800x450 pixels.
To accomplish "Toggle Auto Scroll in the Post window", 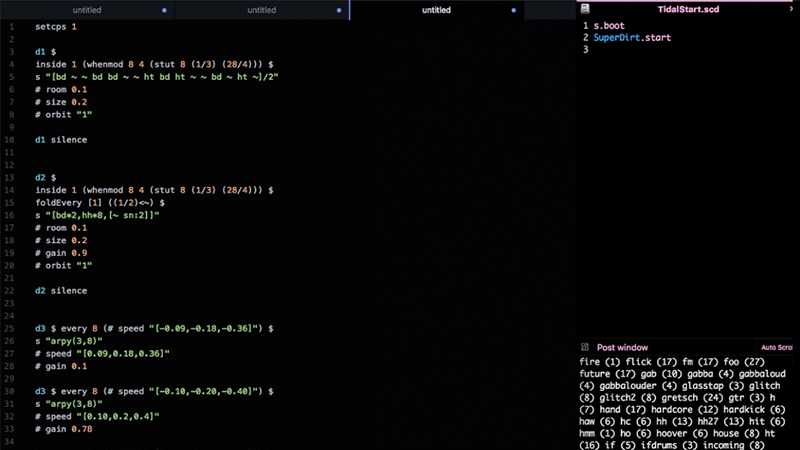I will pyautogui.click(x=777, y=347).
